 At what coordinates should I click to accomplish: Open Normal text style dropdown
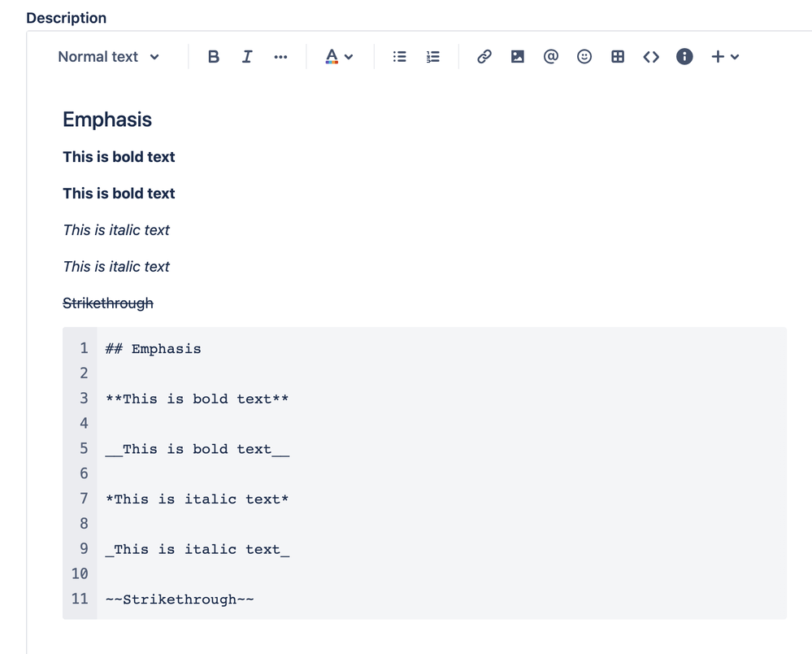[x=108, y=56]
